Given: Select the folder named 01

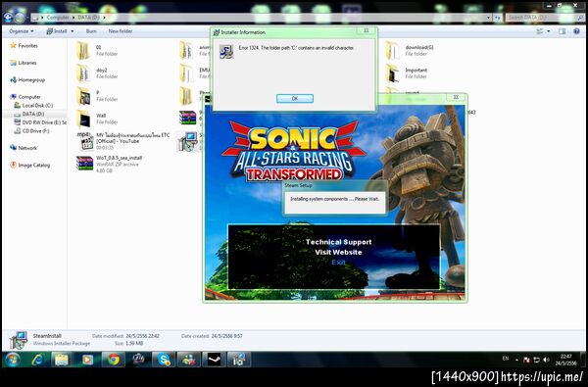Looking at the screenshot, I should (x=97, y=50).
